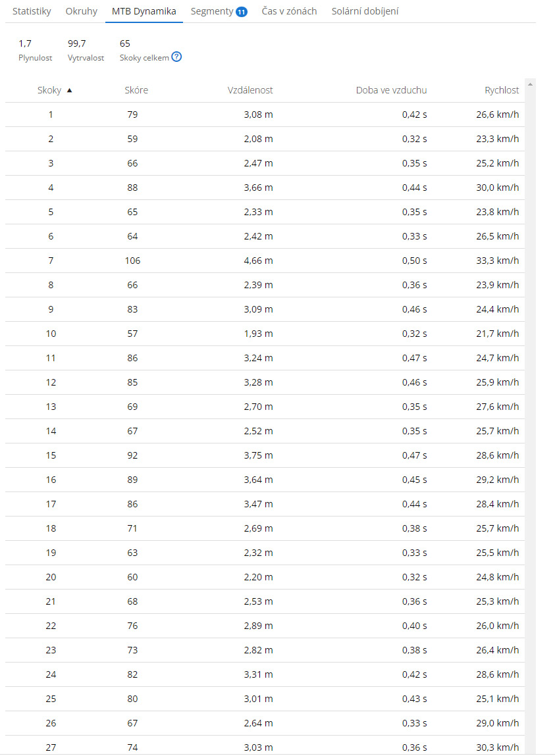Image resolution: width=555 pixels, height=756 pixels.
Task: Click the Plynulost value 1,7
Action: 25,43
